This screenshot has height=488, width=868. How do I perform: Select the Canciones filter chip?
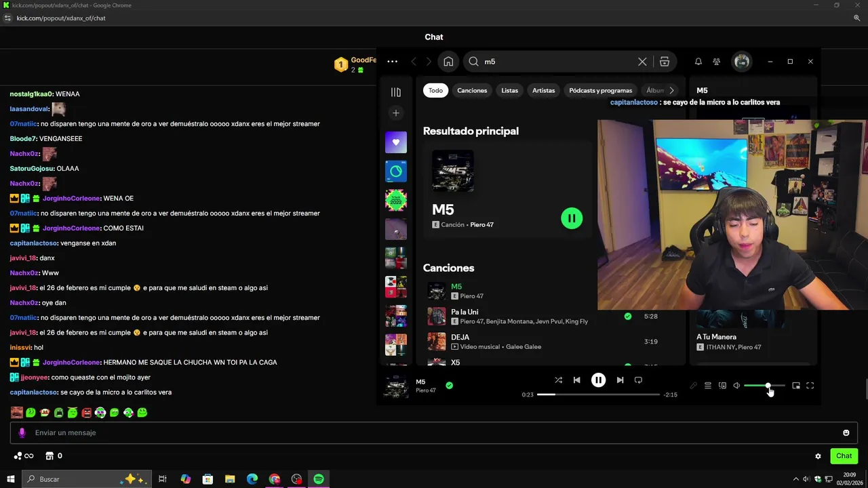472,90
